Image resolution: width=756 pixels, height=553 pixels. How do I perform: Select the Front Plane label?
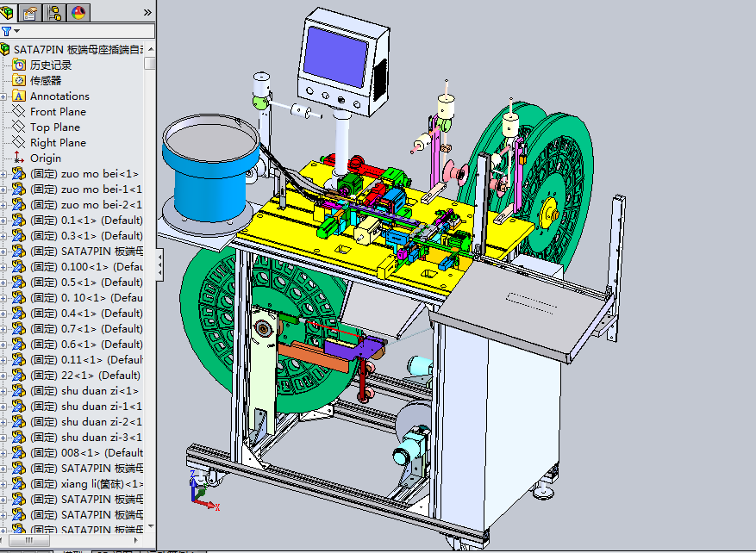tap(58, 112)
